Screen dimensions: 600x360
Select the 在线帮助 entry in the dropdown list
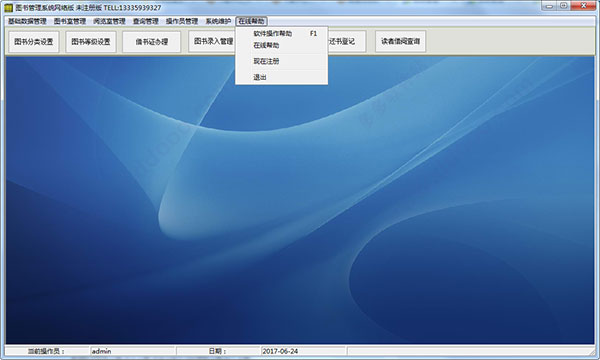click(x=281, y=46)
